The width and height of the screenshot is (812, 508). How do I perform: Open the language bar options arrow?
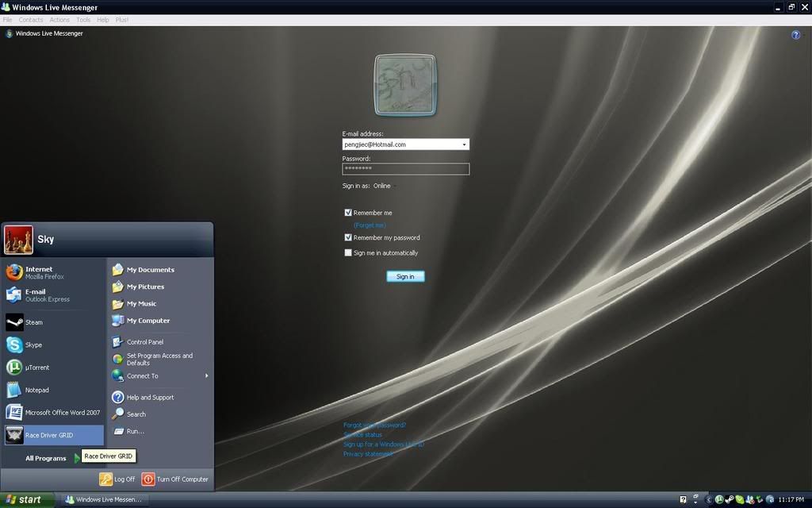tap(695, 502)
